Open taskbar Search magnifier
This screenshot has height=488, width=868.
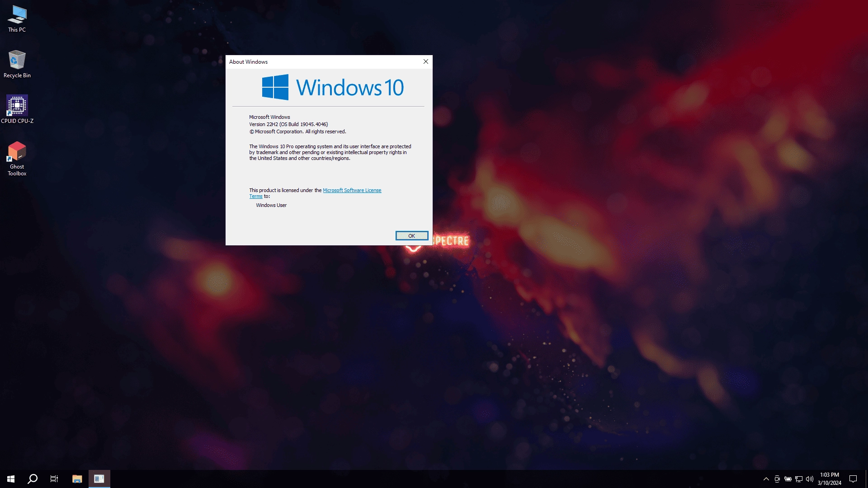(33, 479)
